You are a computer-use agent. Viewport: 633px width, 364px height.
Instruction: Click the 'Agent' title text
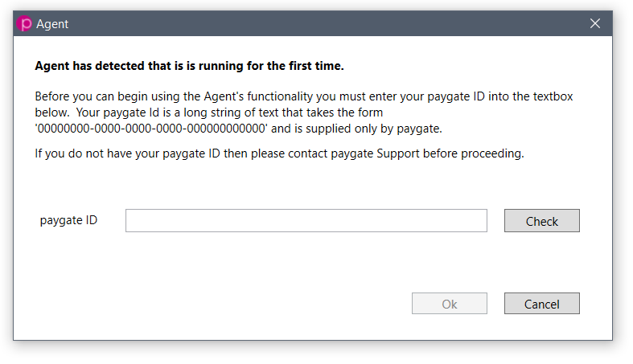52,24
